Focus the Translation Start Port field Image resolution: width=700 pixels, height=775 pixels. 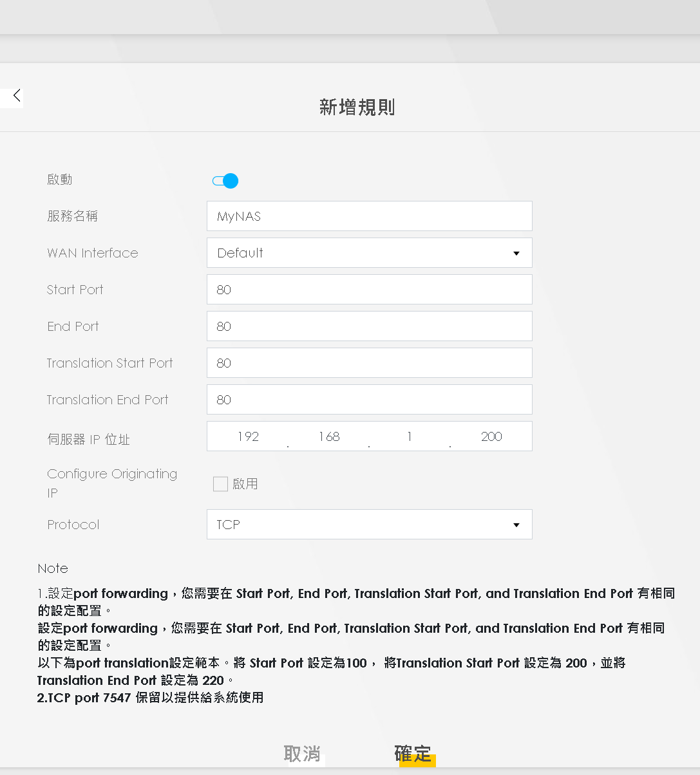[369, 363]
